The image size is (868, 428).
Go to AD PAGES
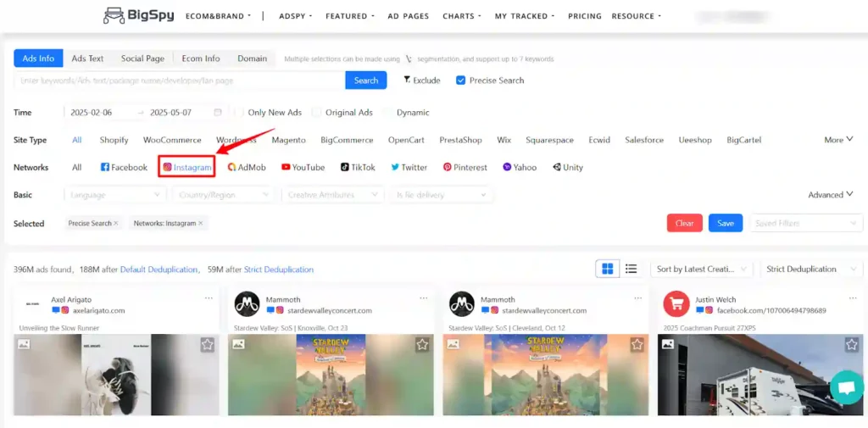click(x=408, y=16)
